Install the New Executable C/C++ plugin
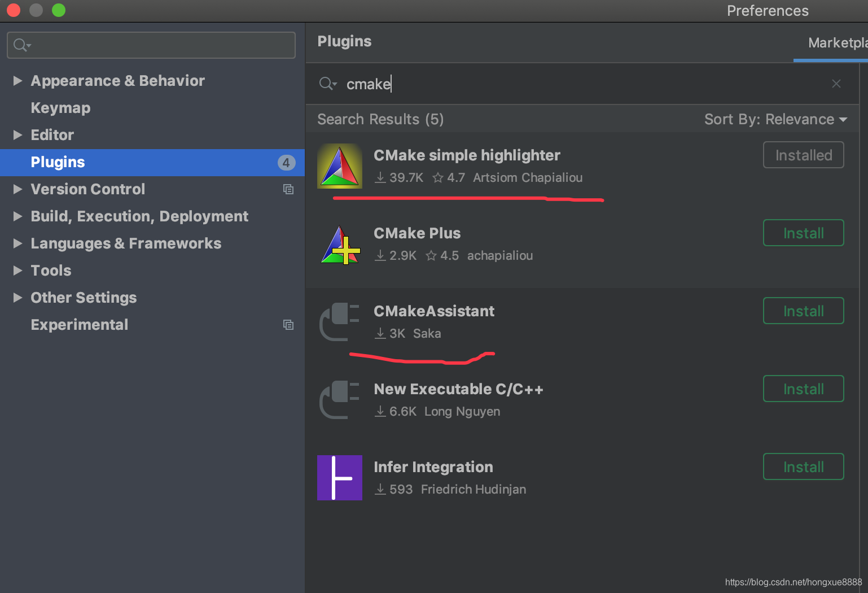This screenshot has width=868, height=593. [x=804, y=389]
